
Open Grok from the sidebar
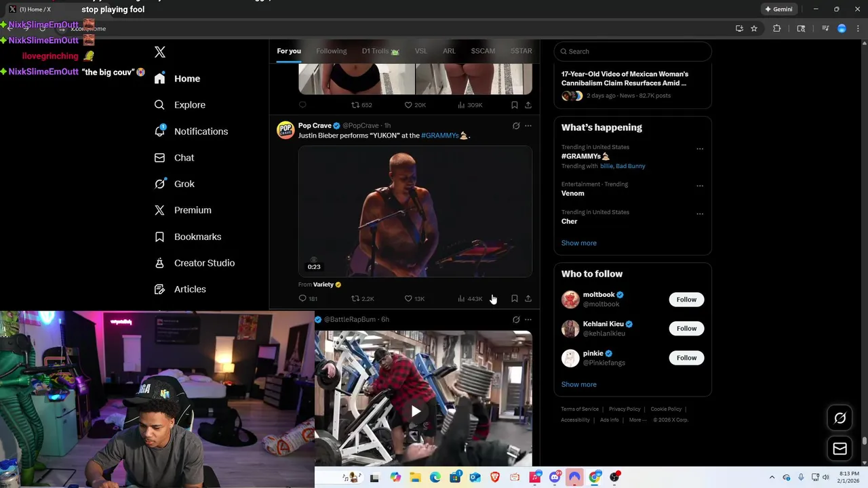pyautogui.click(x=174, y=184)
